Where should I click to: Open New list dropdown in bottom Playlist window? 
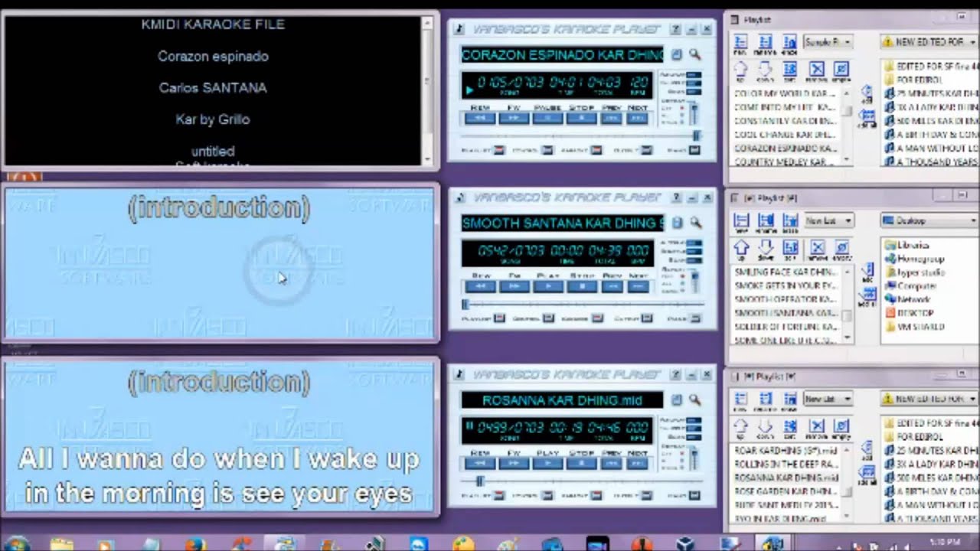(x=828, y=399)
